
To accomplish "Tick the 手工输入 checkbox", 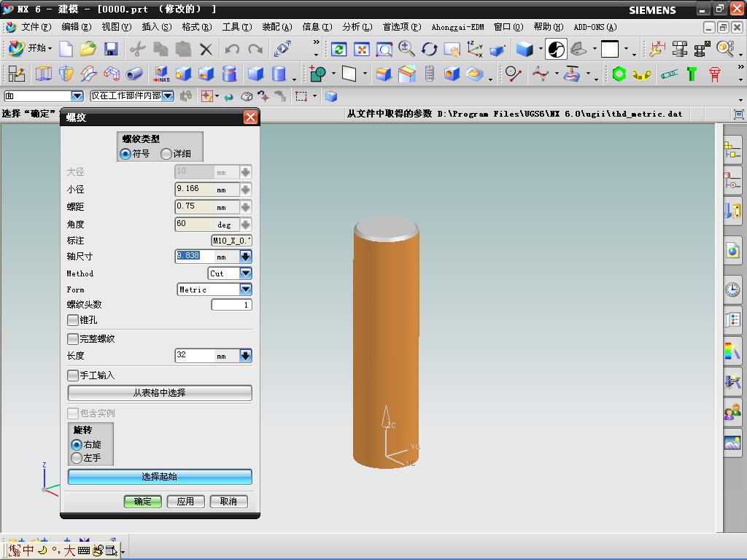I will tap(73, 376).
